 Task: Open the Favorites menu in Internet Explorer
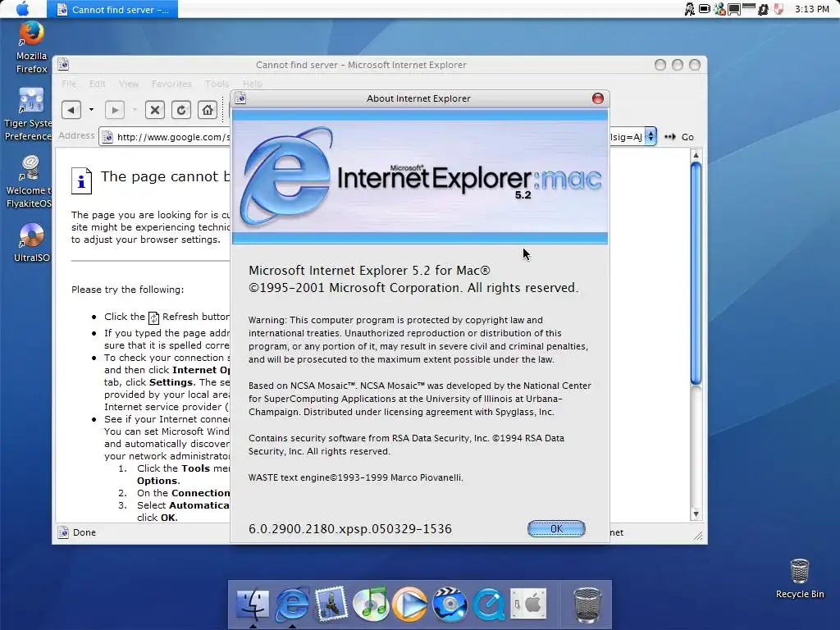point(171,84)
